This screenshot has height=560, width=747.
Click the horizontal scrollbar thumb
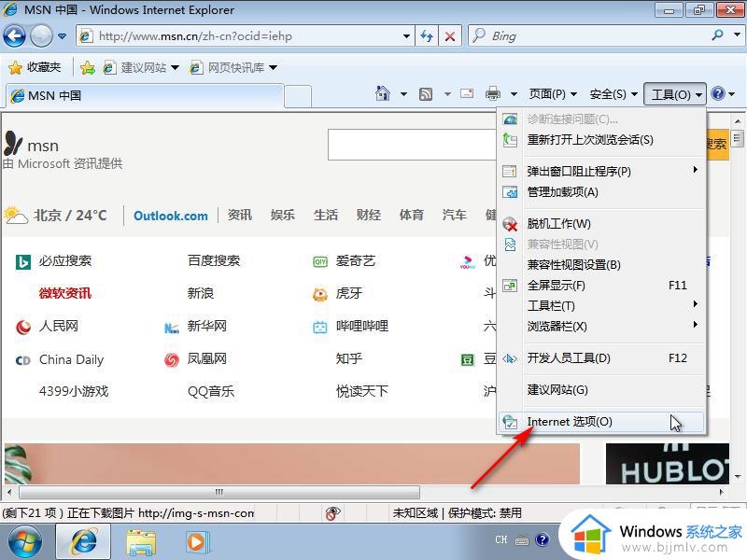click(x=219, y=492)
